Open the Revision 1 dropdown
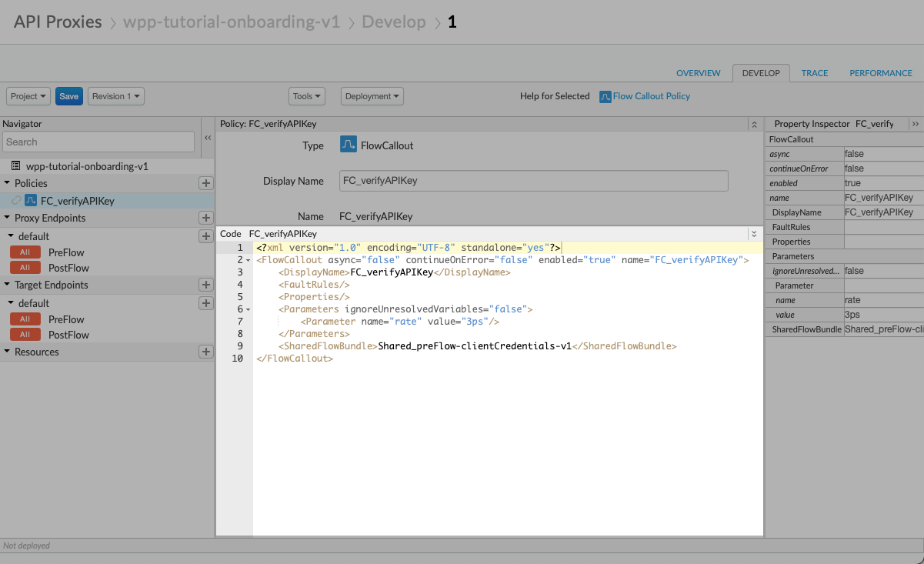The height and width of the screenshot is (564, 924). pos(116,96)
